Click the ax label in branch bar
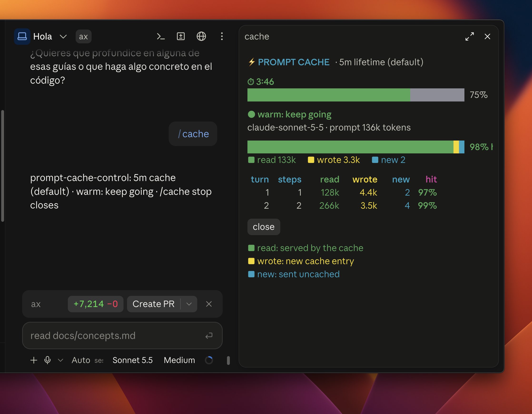This screenshot has width=532, height=414. pos(36,304)
